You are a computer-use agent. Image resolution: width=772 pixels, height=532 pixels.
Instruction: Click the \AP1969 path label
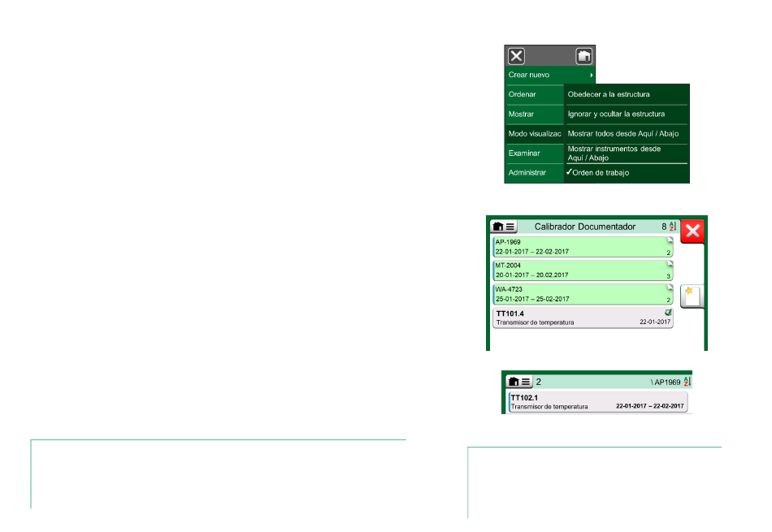coord(666,383)
